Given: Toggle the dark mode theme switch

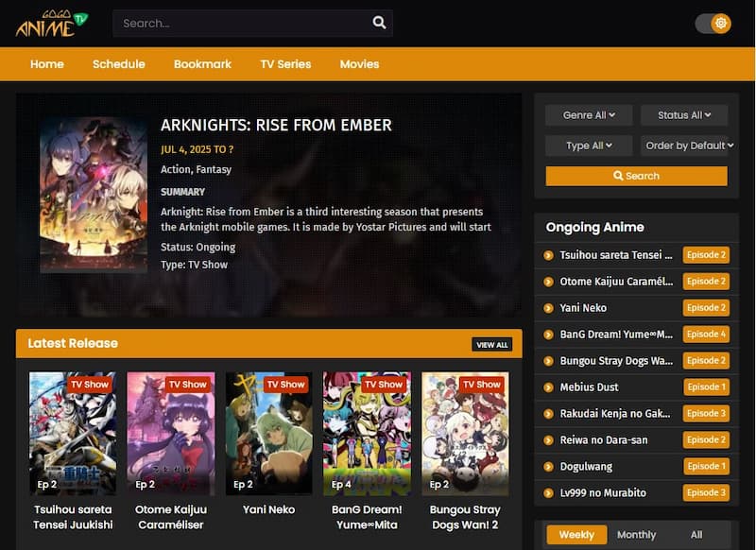Looking at the screenshot, I should (x=713, y=23).
